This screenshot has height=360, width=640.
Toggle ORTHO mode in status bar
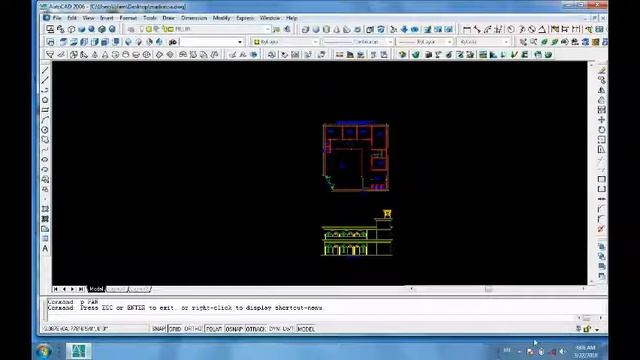193,329
